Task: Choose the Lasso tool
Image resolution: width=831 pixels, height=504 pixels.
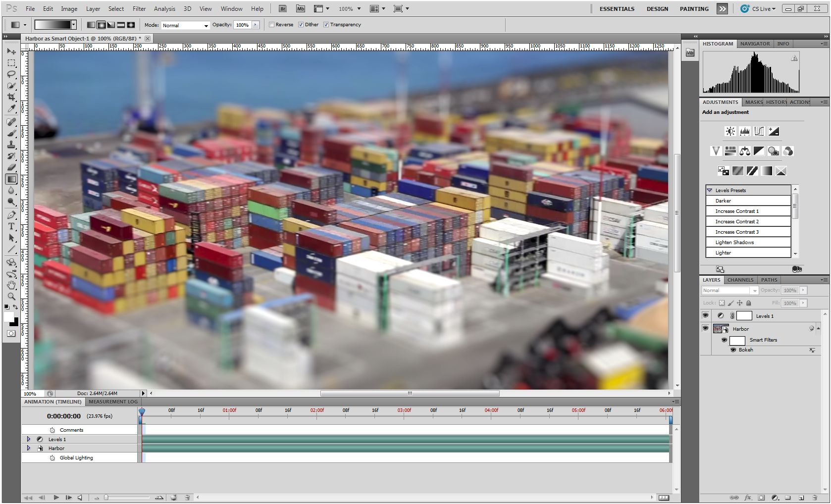Action: [11, 74]
